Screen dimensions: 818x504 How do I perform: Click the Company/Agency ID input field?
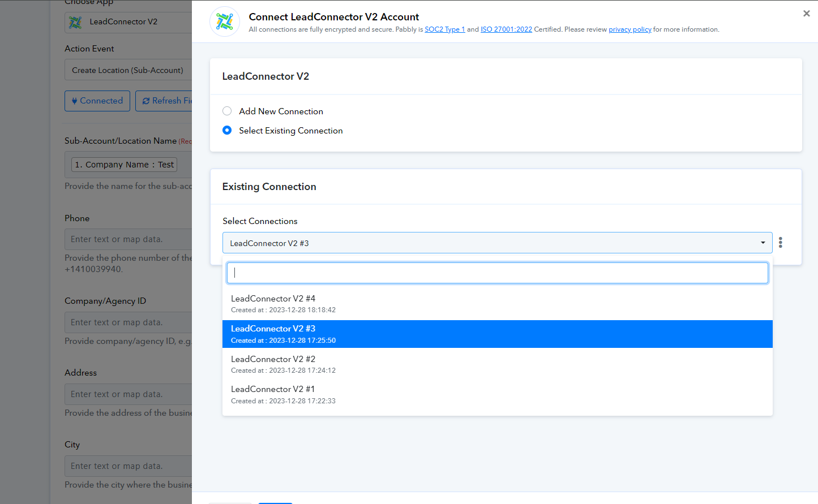pyautogui.click(x=129, y=322)
